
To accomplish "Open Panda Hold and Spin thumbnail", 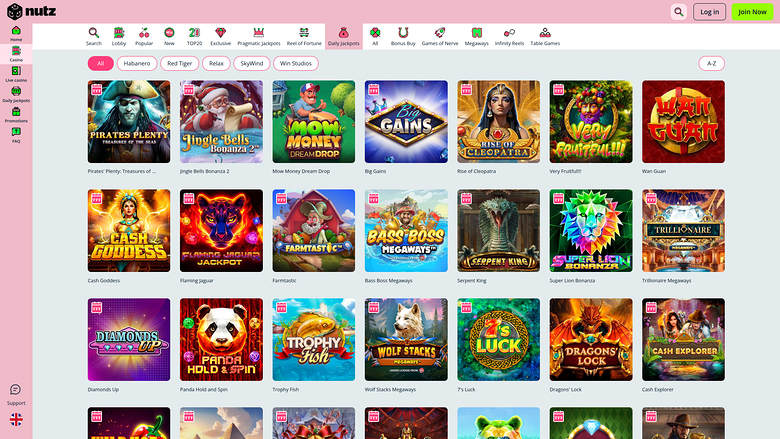I will 221,340.
